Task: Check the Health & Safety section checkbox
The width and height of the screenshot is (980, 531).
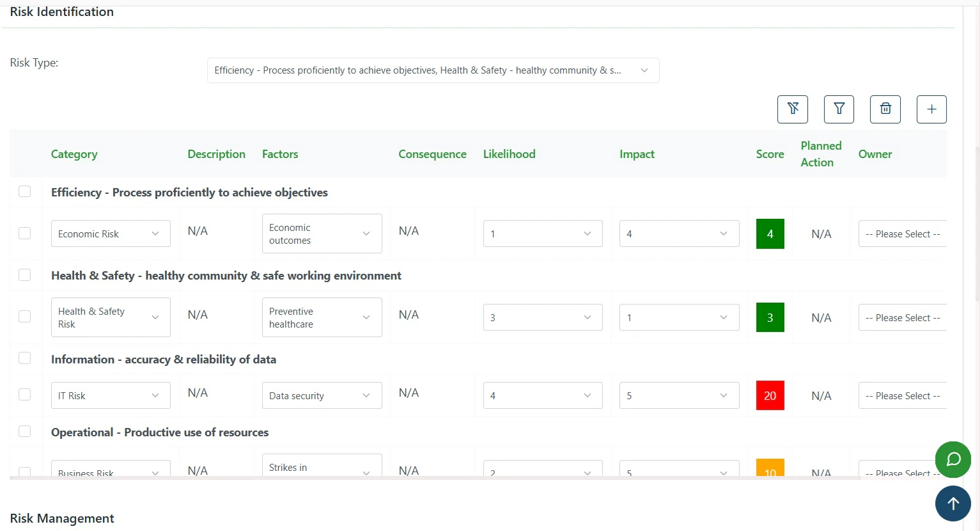Action: click(25, 274)
